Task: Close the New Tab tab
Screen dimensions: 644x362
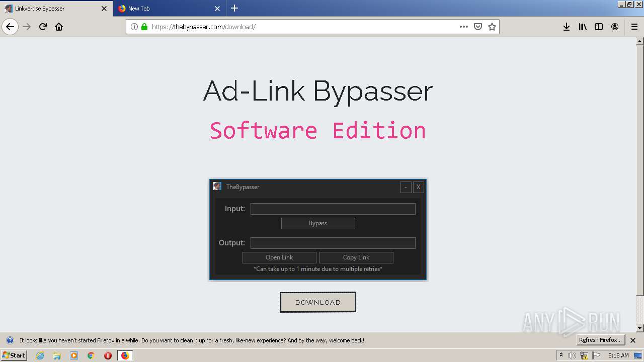Action: [217, 9]
